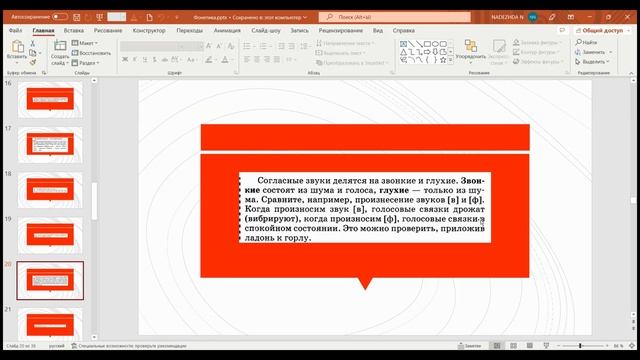Screen dimensions: 640x360
Task: Select slide 16 thumbnail
Action: pos(50,100)
